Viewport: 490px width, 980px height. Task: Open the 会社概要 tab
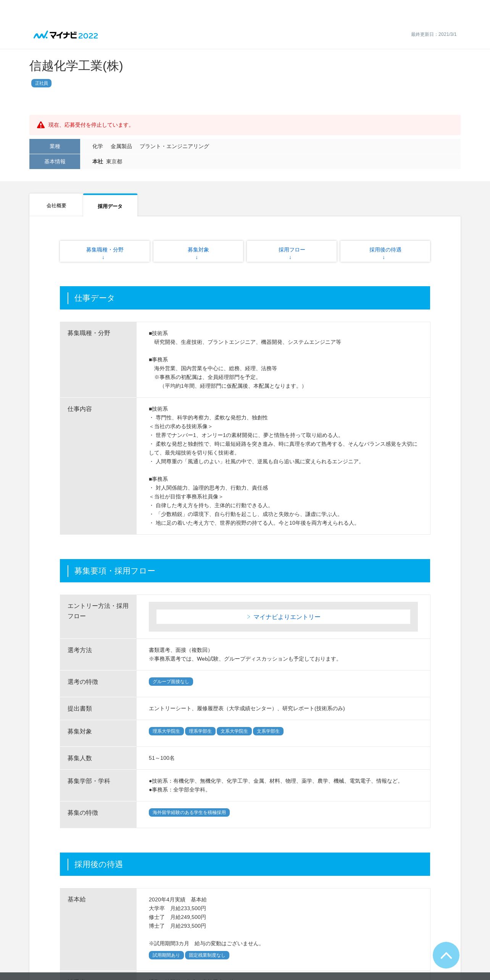pos(56,205)
